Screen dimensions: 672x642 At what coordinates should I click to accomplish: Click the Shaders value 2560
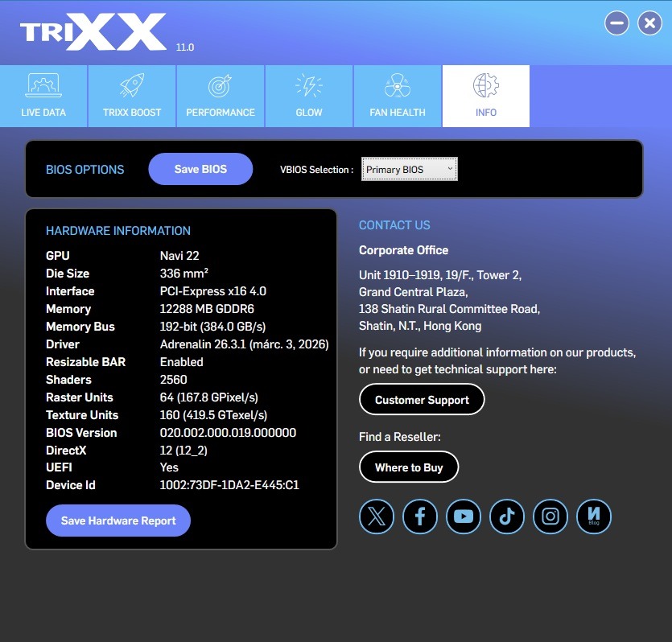(x=174, y=380)
